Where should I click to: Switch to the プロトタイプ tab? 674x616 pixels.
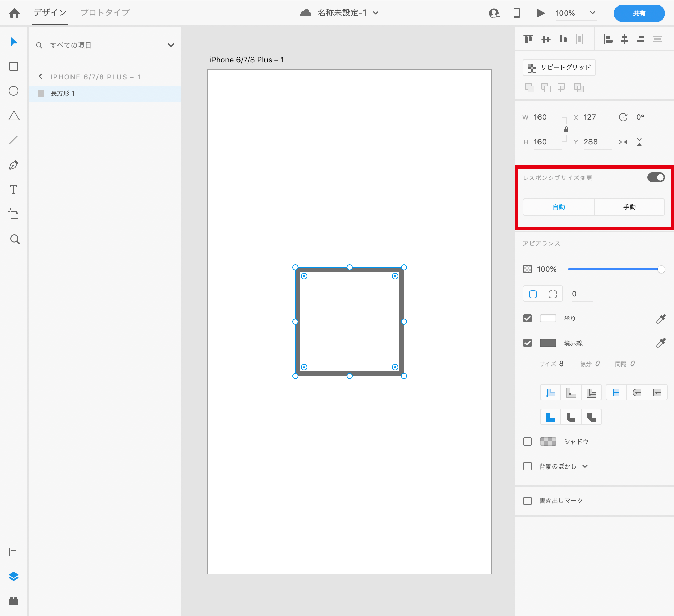coord(105,13)
